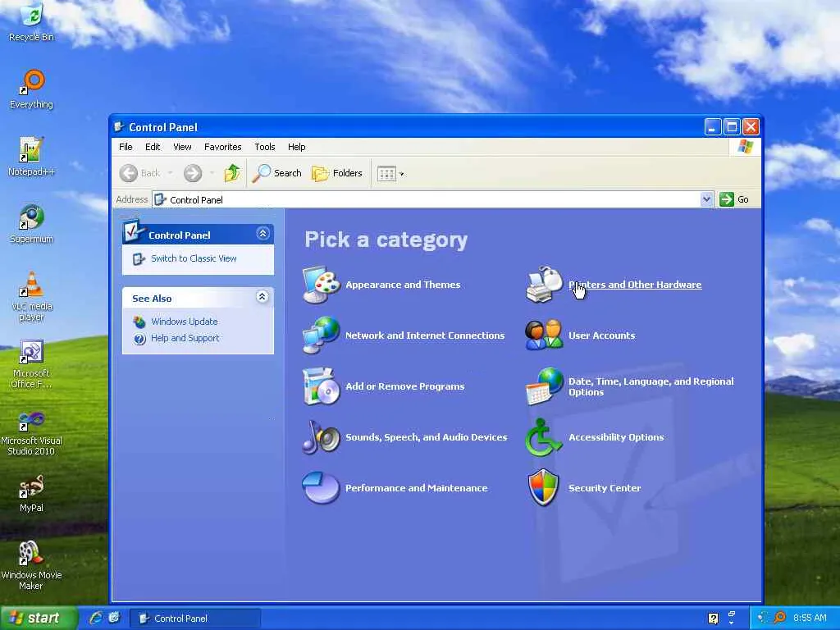This screenshot has width=840, height=630.
Task: Click the User Accounts people icon
Action: point(544,336)
